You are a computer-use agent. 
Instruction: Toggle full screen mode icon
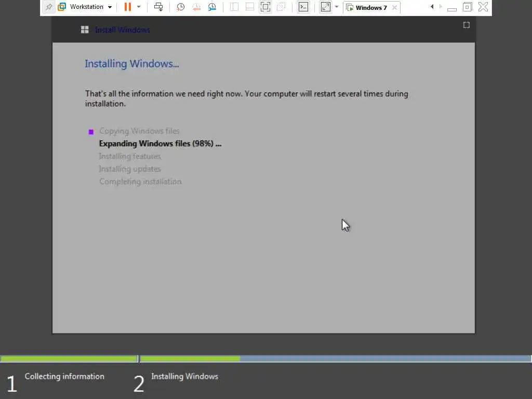pyautogui.click(x=265, y=7)
